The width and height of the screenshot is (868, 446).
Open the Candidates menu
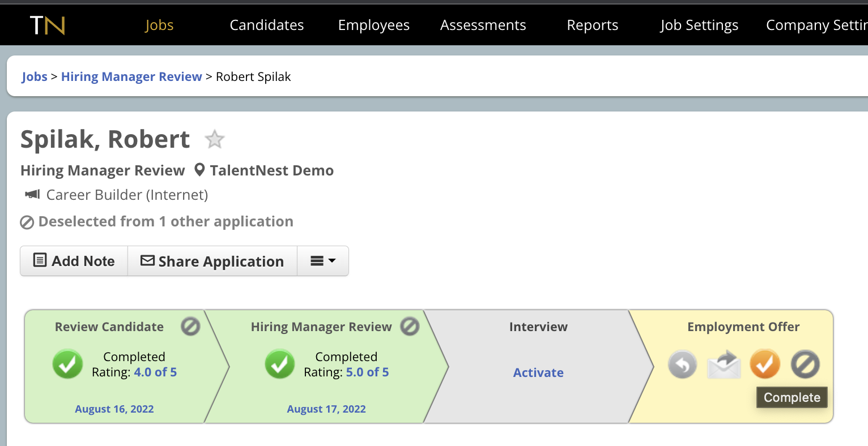tap(267, 25)
